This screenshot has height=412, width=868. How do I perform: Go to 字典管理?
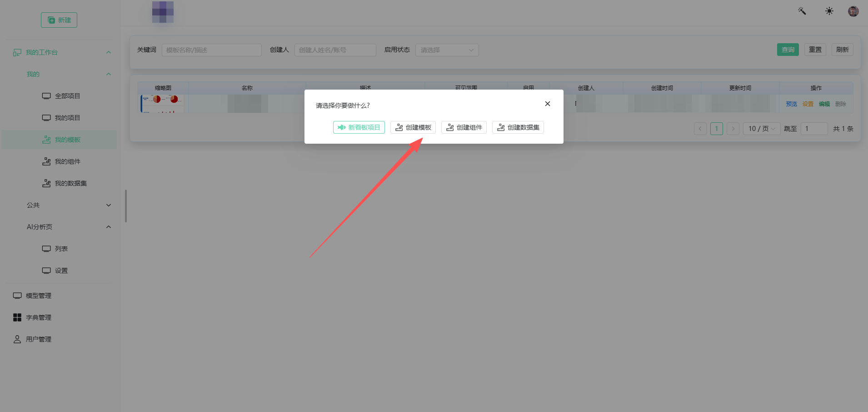[x=59, y=317]
